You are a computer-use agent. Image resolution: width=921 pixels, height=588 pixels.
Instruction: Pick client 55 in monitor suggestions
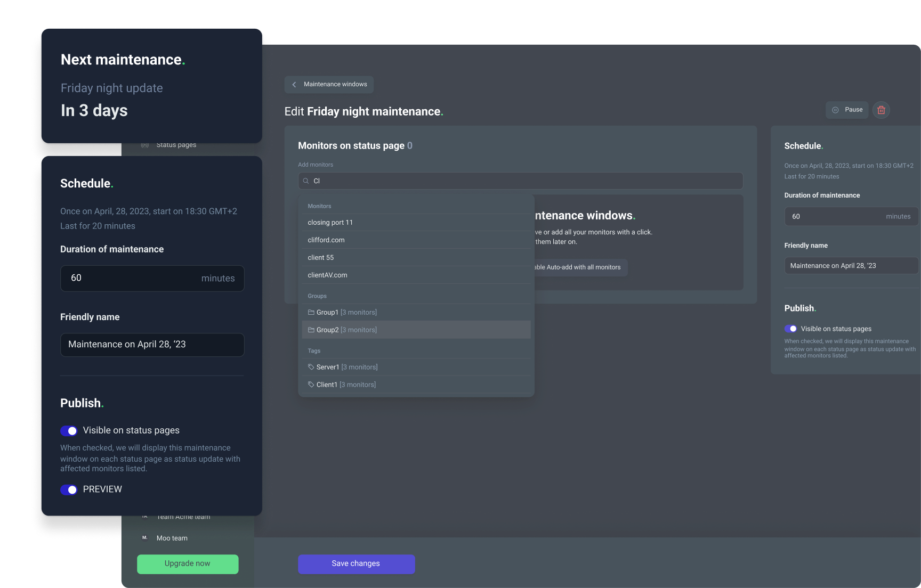321,258
